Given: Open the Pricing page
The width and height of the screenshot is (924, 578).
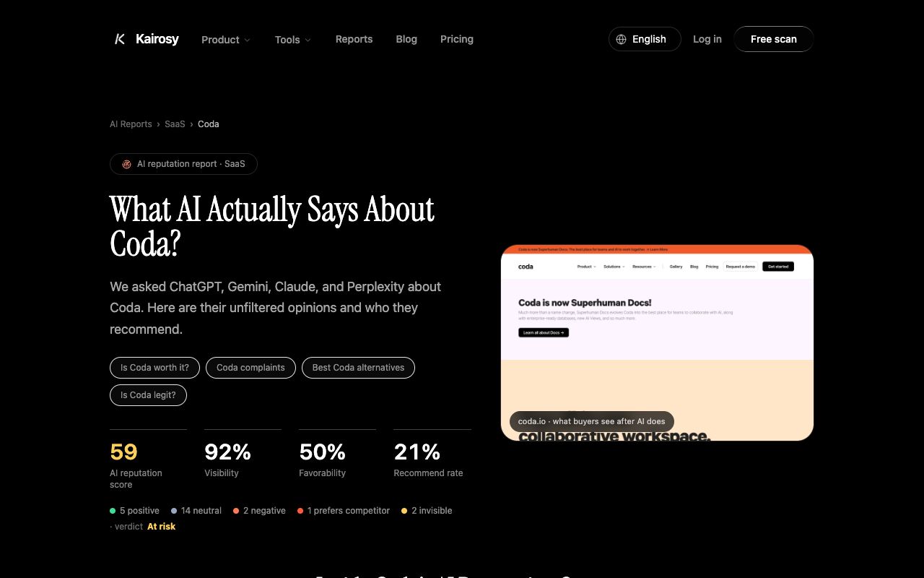Looking at the screenshot, I should (x=457, y=39).
